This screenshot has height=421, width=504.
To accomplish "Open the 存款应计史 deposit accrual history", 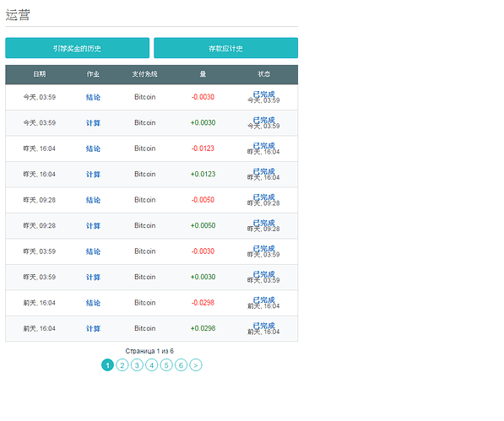I will tap(225, 48).
